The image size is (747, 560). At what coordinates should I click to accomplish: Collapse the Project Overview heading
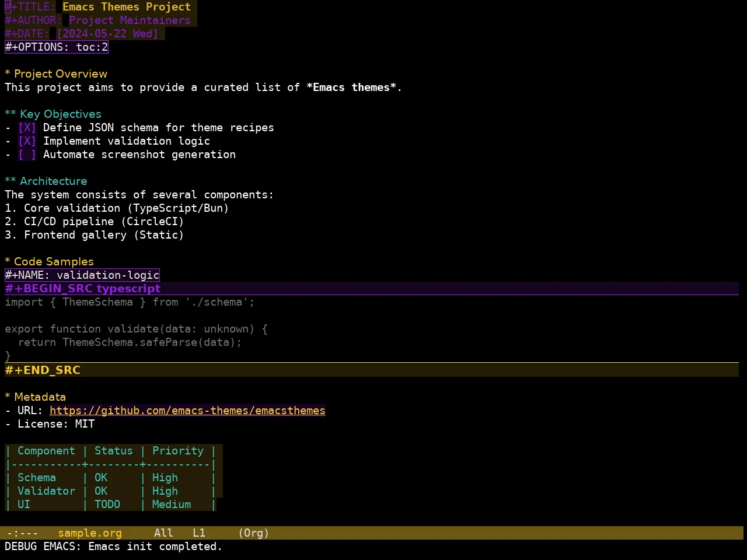[x=56, y=74]
